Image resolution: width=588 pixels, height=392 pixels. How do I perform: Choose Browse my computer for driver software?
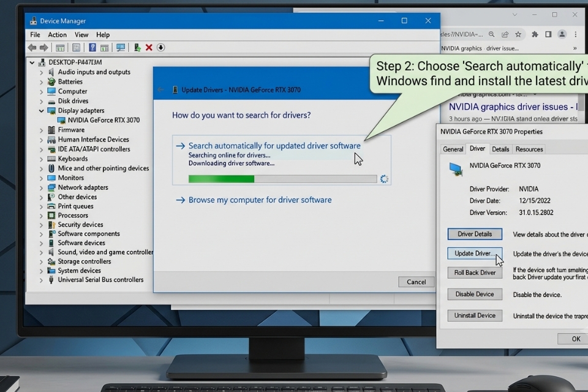tap(260, 200)
